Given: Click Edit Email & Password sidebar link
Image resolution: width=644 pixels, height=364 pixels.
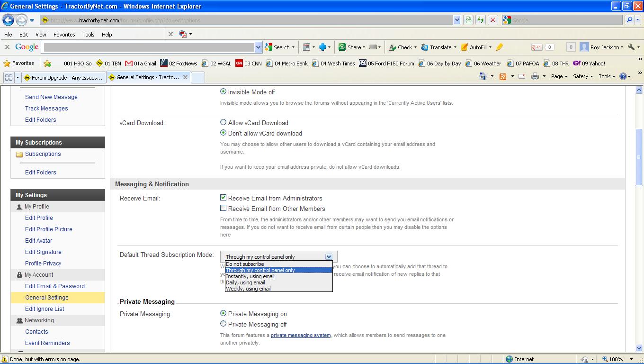Looking at the screenshot, I should click(55, 286).
